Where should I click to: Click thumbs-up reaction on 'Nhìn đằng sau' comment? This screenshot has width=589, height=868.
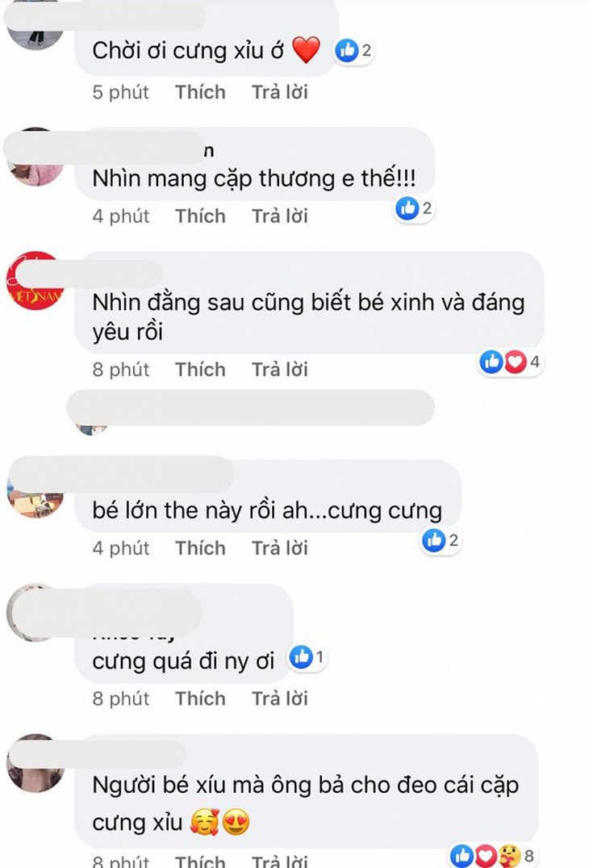[x=491, y=362]
